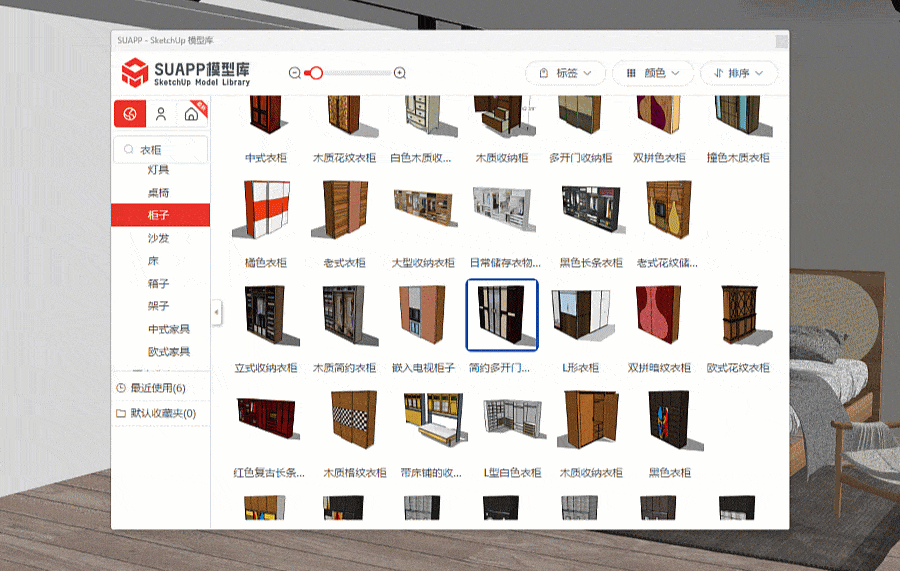Select the 欧式花纹衣柜 model thumbnail
Image resolution: width=900 pixels, height=571 pixels.
(x=745, y=314)
